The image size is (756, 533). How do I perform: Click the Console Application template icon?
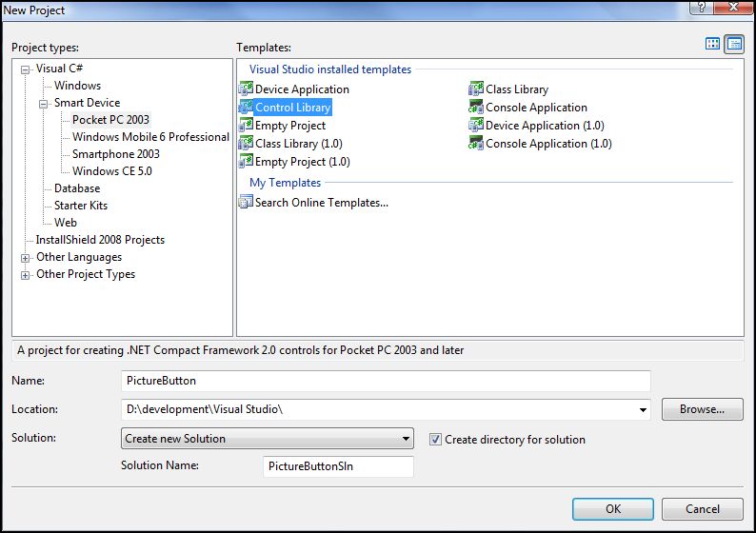pyautogui.click(x=476, y=107)
